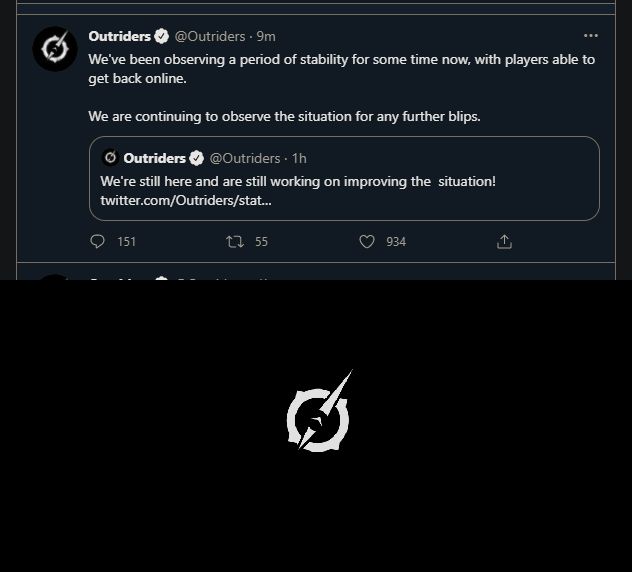Click the 9m timestamp link
This screenshot has width=632, height=572.
pos(266,36)
